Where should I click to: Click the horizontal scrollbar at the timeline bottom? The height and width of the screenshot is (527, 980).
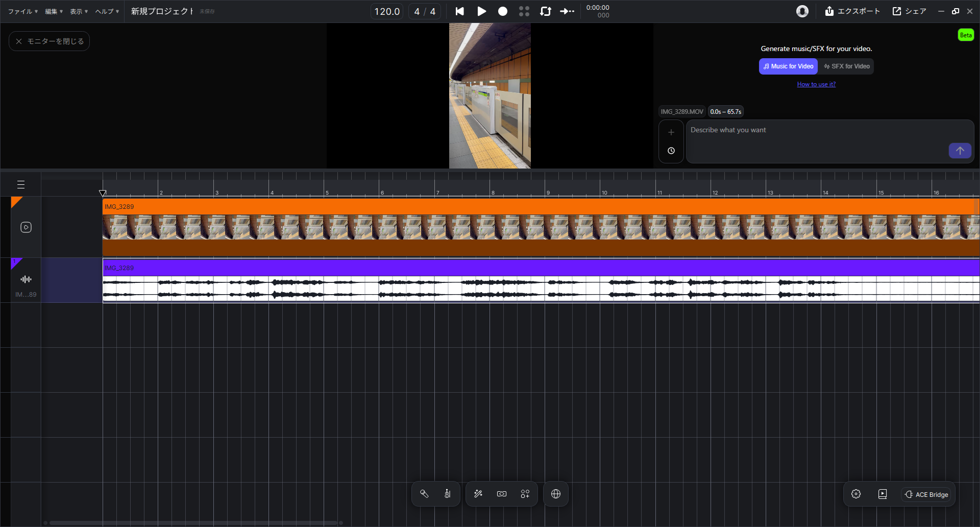[x=193, y=523]
